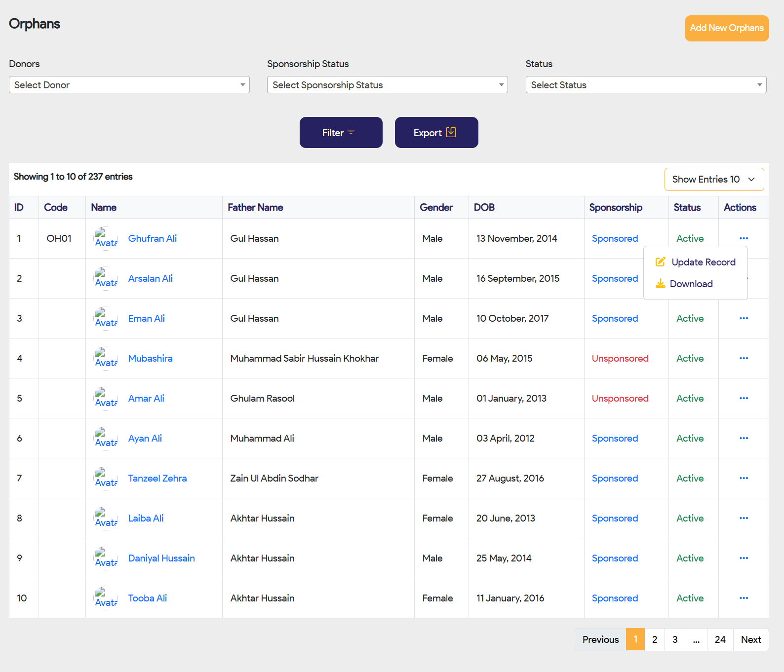Click three-dot actions icon for Mubashira
The image size is (784, 672).
744,358
